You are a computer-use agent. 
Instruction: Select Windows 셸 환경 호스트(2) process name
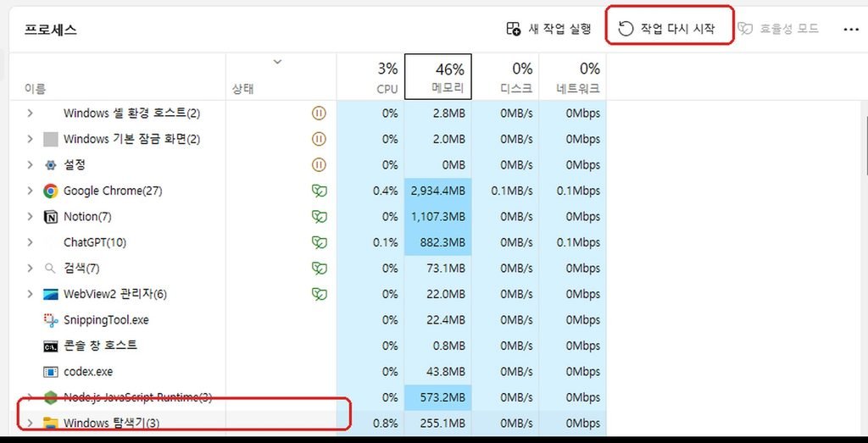[131, 114]
